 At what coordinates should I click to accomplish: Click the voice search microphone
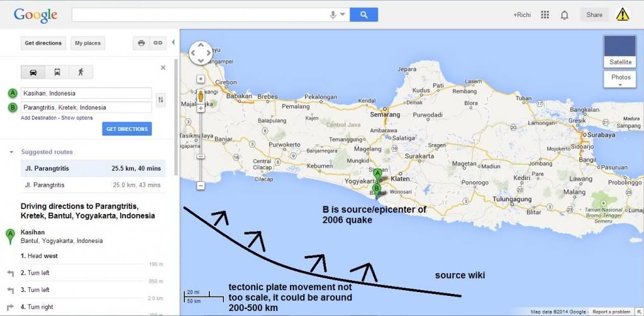coord(333,14)
